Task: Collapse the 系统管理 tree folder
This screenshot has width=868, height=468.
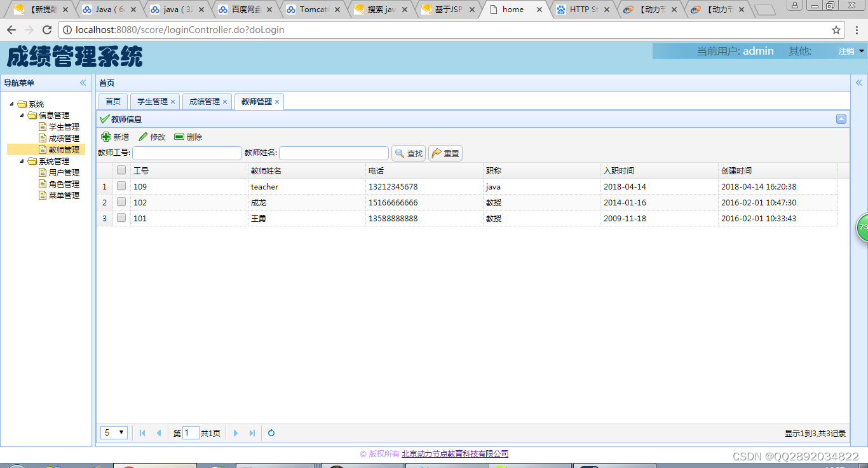Action: [x=22, y=162]
